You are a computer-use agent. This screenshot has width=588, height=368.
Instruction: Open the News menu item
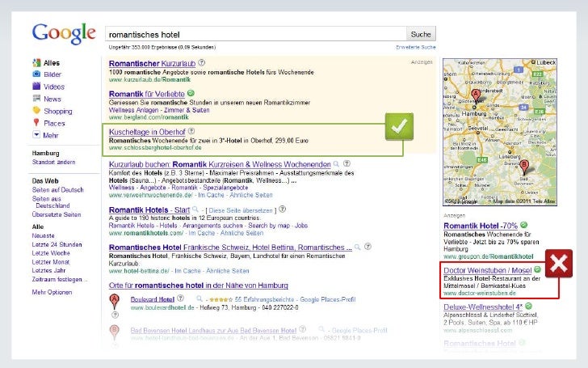coord(52,99)
